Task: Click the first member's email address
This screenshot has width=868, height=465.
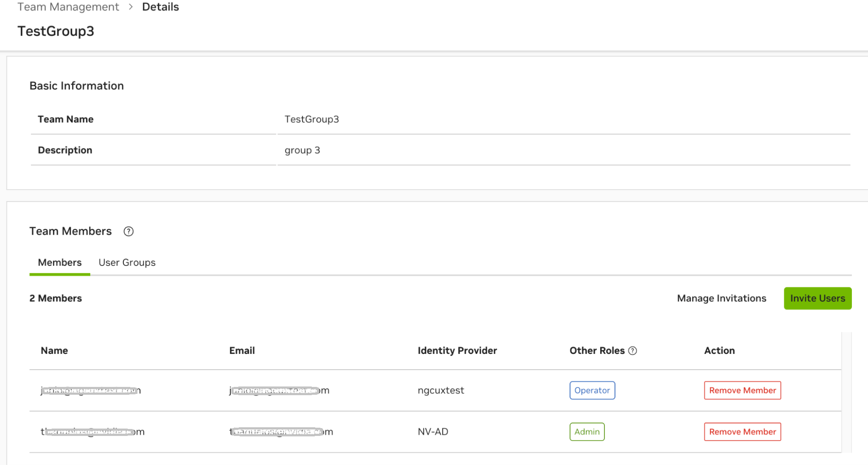Action: pos(279,390)
